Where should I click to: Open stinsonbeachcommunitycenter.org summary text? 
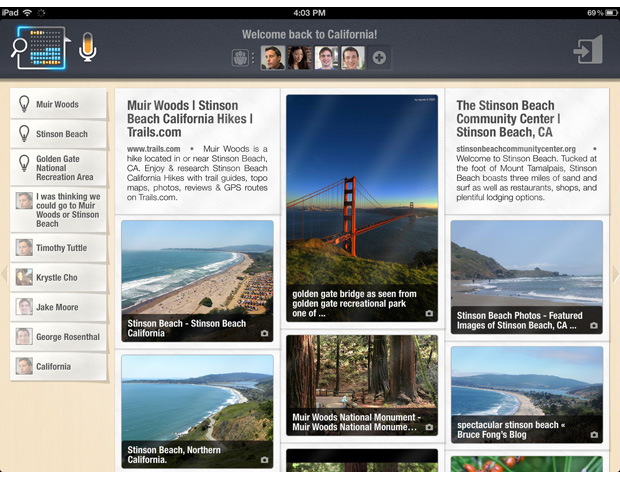tap(526, 173)
